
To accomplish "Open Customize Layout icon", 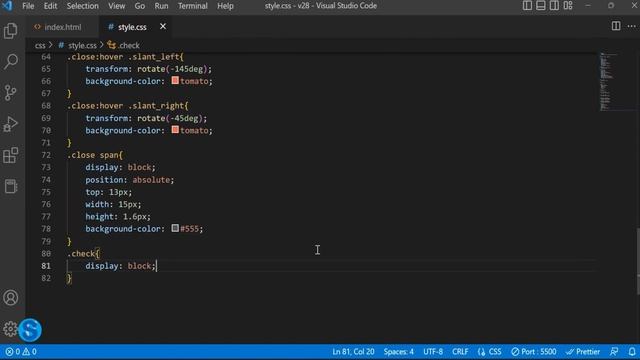I will tap(568, 6).
